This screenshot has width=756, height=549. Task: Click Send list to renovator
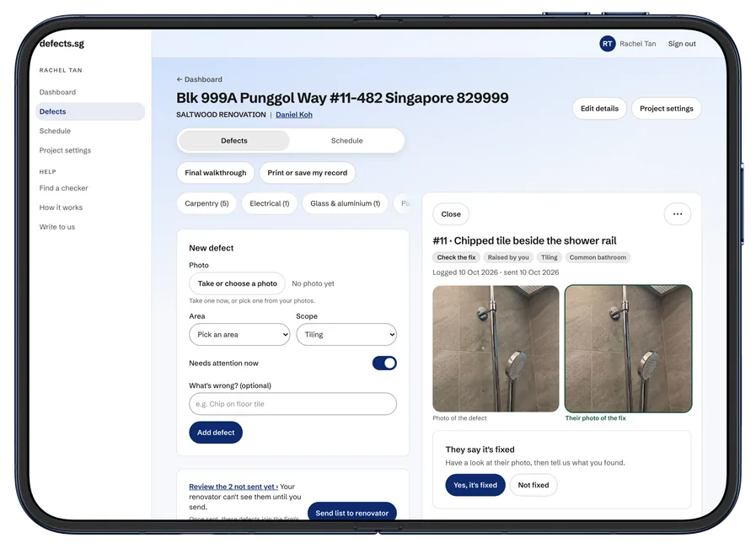pos(352,513)
